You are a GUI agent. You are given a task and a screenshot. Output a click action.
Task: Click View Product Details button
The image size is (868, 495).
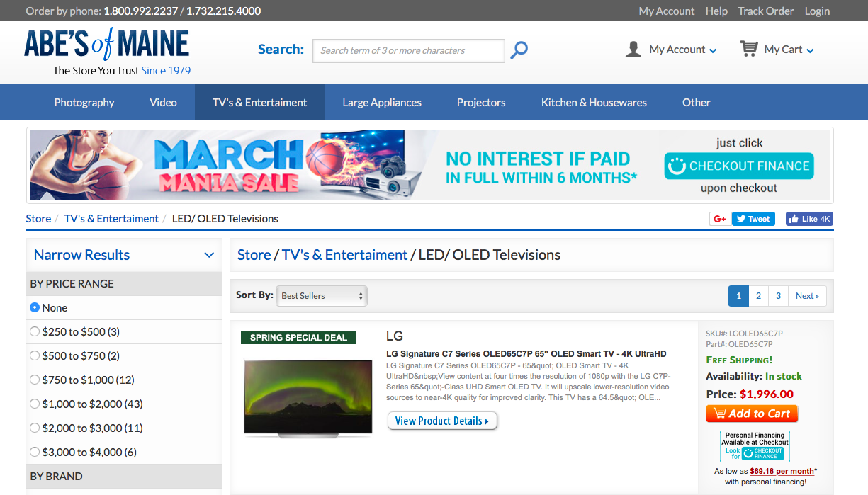[x=442, y=421]
